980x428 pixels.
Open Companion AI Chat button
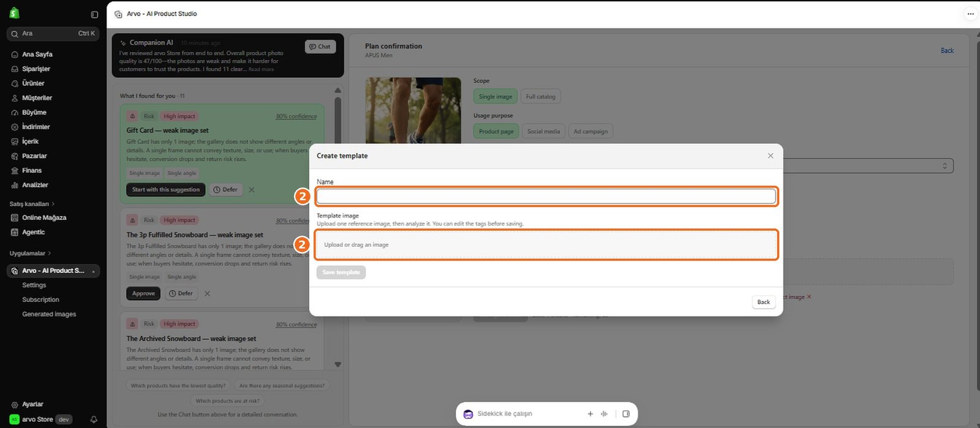[x=320, y=47]
